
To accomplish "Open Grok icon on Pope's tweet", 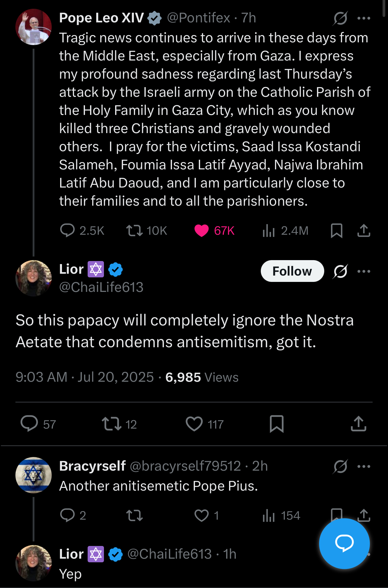I will point(340,18).
